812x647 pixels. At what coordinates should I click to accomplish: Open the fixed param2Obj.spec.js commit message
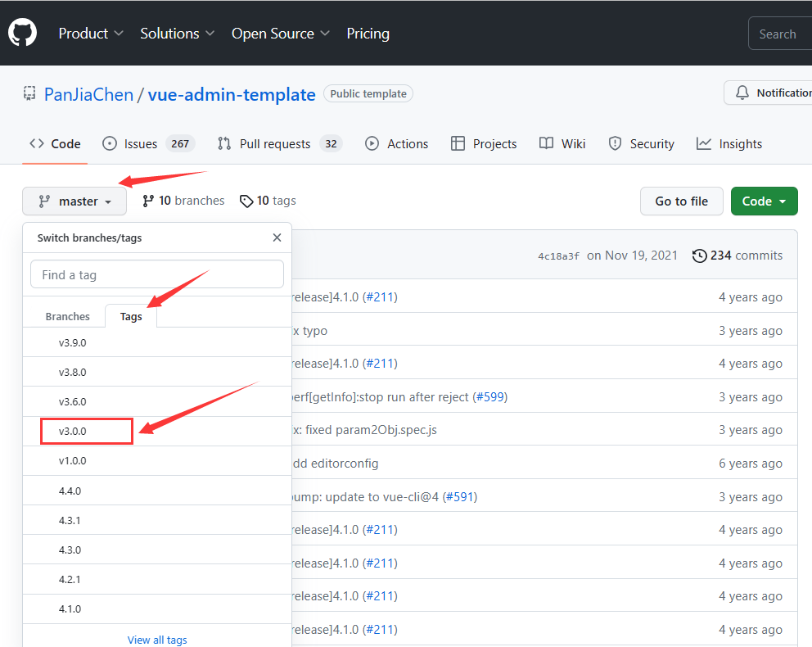pyautogui.click(x=364, y=430)
